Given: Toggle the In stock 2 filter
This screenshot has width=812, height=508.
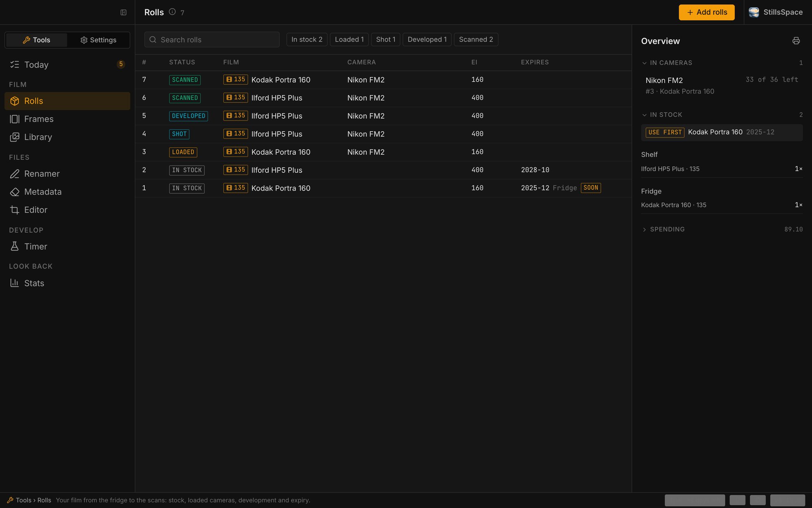Looking at the screenshot, I should (x=307, y=39).
